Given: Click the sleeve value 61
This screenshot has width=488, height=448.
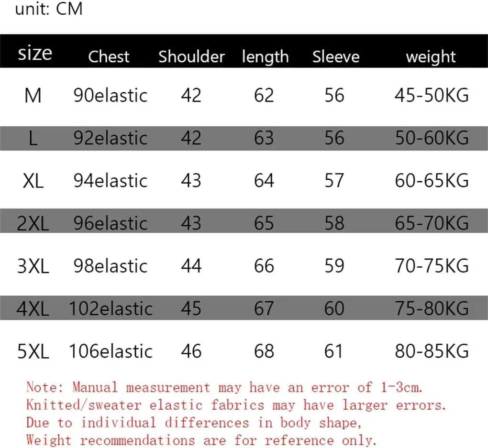Looking at the screenshot, I should 333,351.
